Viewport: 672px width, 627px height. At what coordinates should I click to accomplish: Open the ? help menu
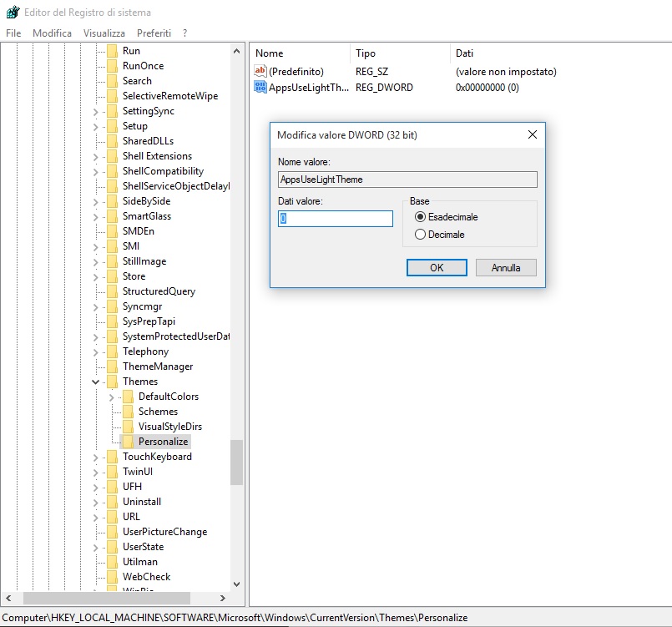184,33
